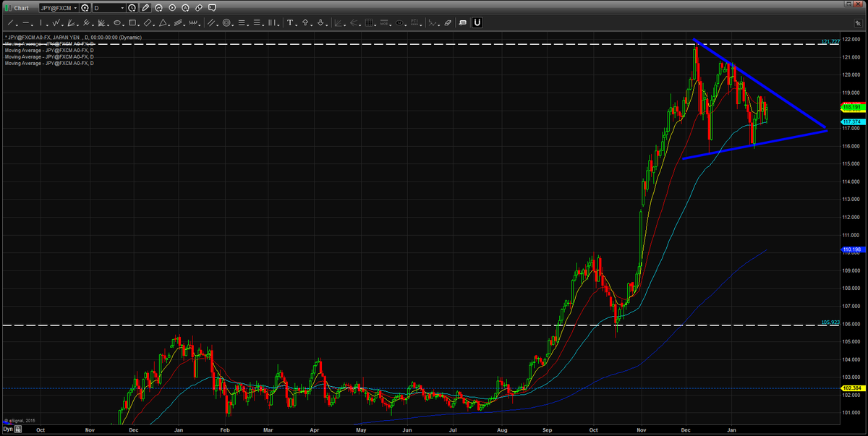Click the auto-scale A icon
This screenshot has height=436, width=868.
[x=185, y=8]
